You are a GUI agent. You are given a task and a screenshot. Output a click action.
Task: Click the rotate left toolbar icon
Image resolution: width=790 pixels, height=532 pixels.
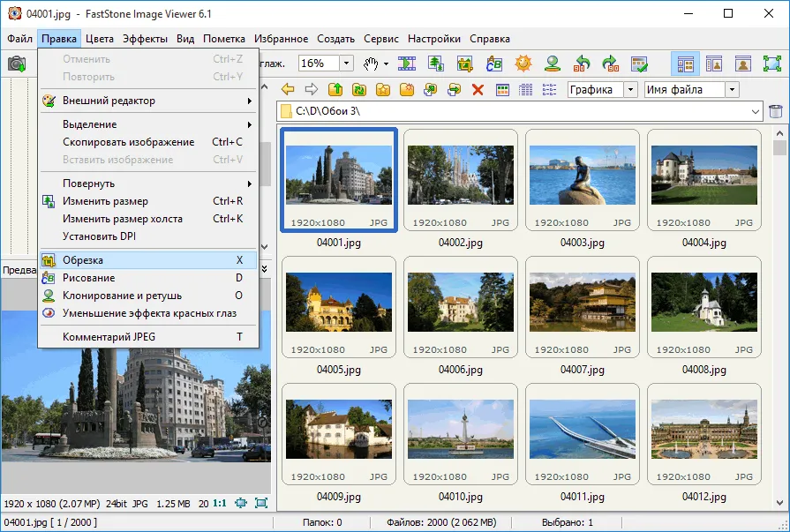point(582,64)
